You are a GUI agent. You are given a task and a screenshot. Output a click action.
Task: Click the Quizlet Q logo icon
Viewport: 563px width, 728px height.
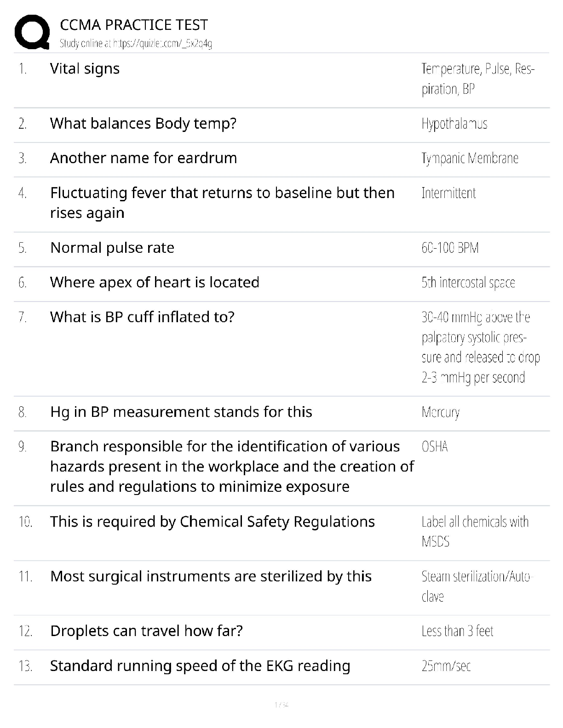click(x=32, y=32)
